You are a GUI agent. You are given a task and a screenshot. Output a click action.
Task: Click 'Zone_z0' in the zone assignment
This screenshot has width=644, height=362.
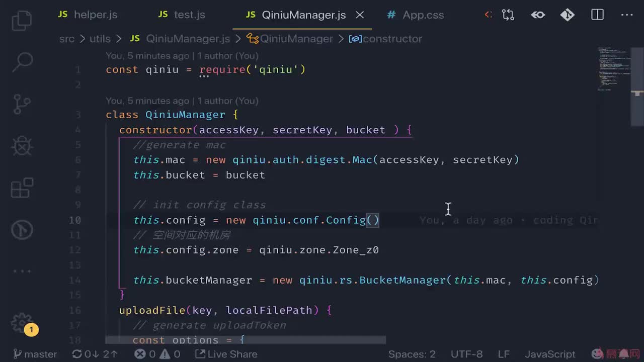(x=356, y=250)
